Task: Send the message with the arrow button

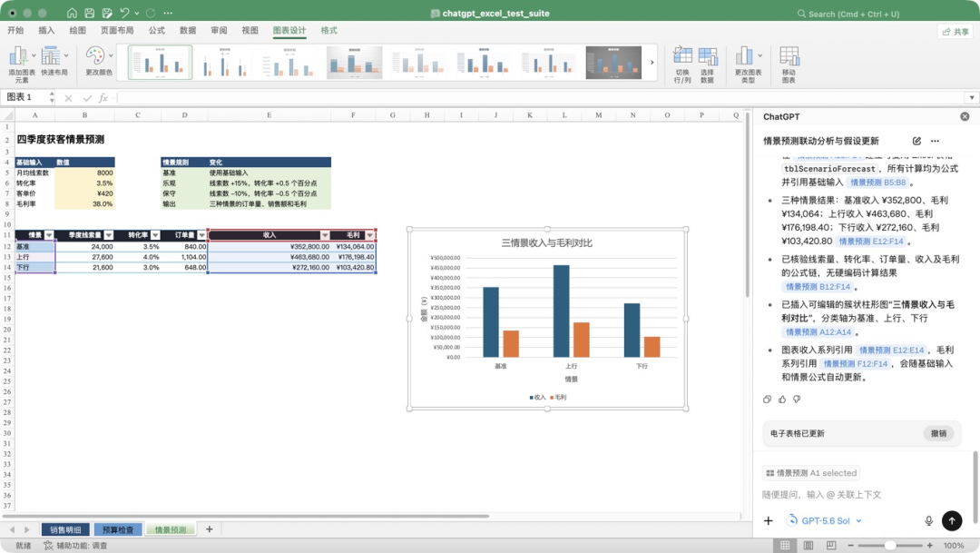Action: pyautogui.click(x=952, y=520)
